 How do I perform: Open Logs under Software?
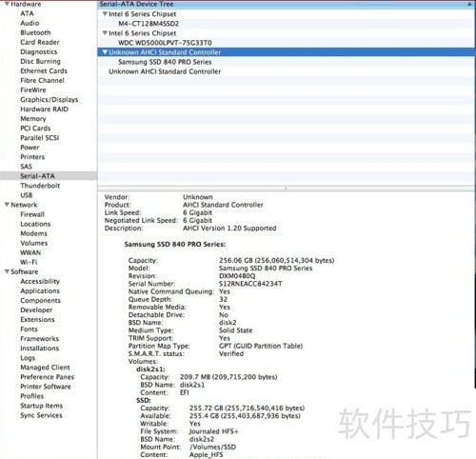(x=28, y=358)
